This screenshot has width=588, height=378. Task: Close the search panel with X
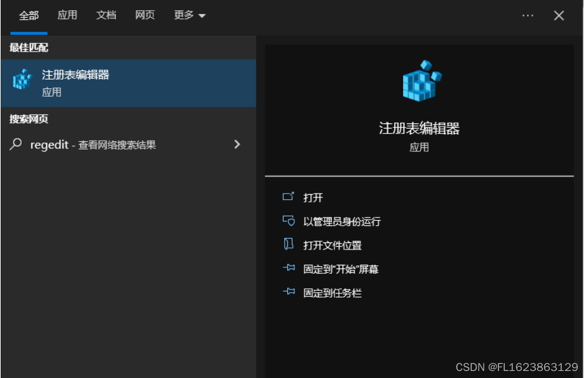[x=559, y=14]
